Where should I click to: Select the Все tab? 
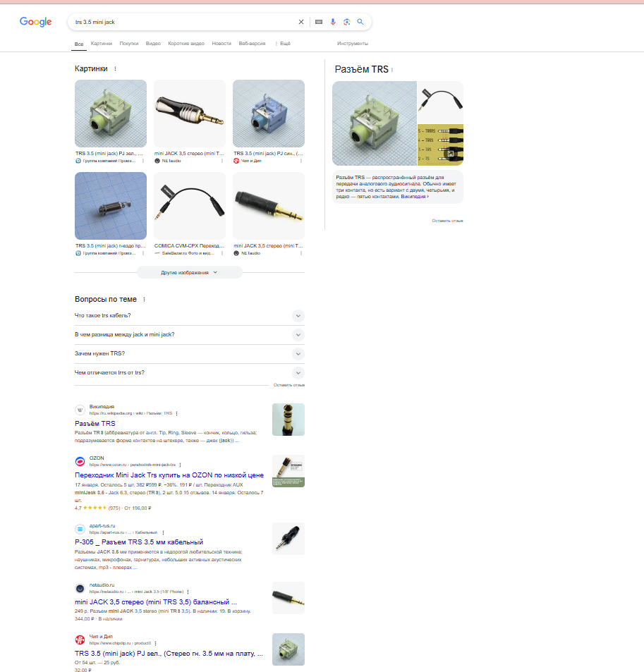tap(79, 44)
